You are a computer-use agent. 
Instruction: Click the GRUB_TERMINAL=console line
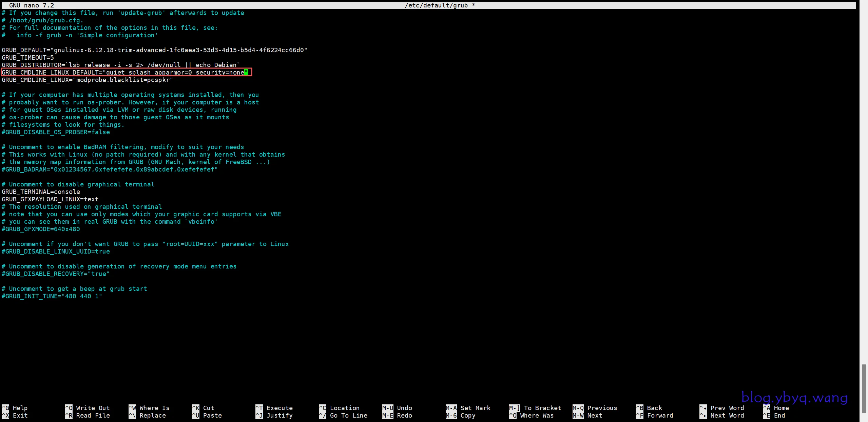(x=41, y=192)
